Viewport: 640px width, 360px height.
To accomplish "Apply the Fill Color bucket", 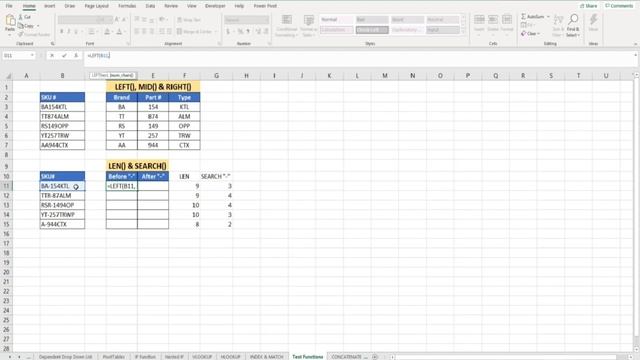I will (x=107, y=31).
